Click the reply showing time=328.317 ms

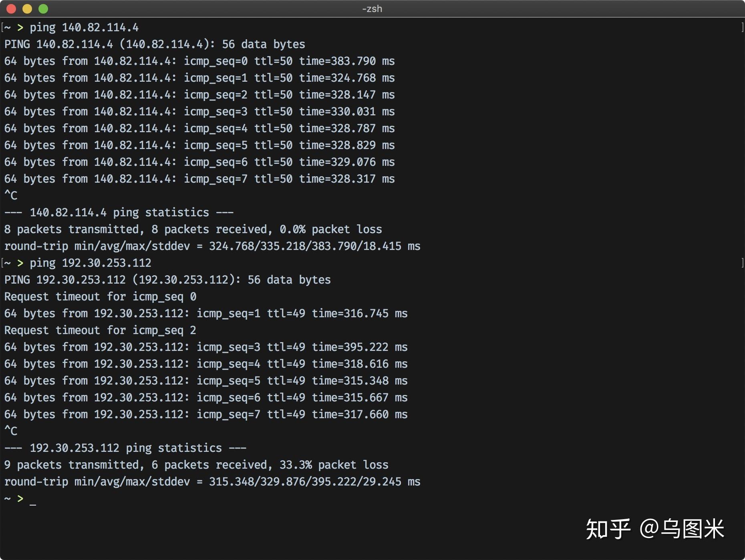click(199, 179)
